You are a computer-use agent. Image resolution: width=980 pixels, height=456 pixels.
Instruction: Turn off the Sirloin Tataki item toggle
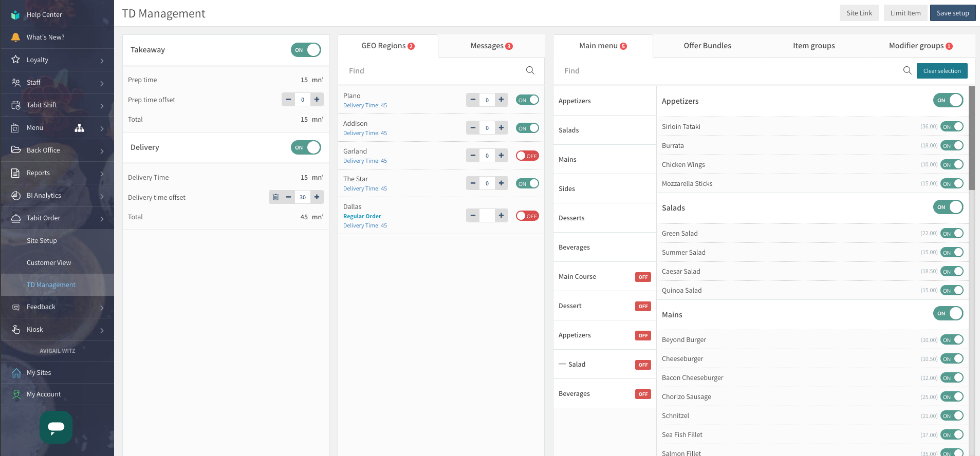952,127
